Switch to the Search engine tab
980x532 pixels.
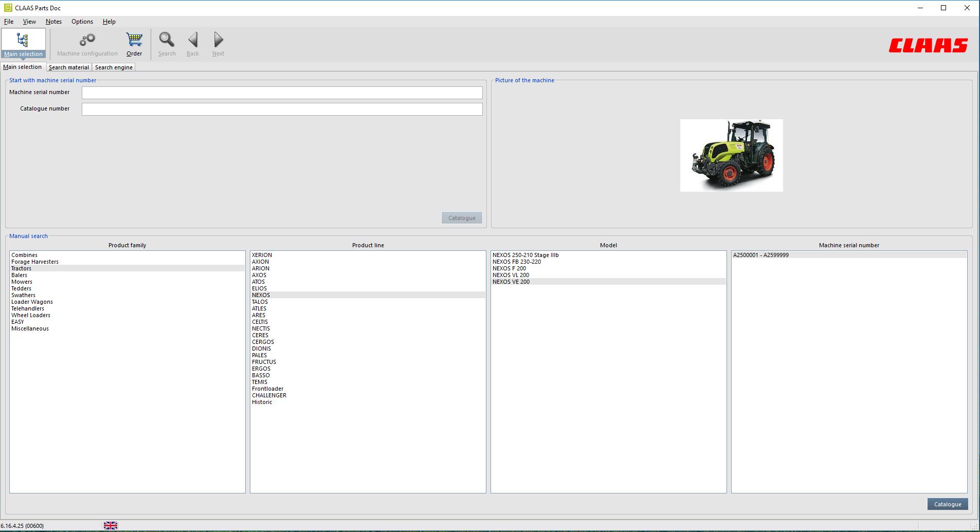point(114,67)
